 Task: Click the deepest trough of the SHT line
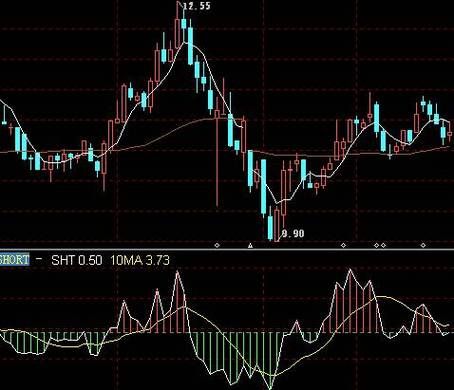pyautogui.click(x=270, y=387)
